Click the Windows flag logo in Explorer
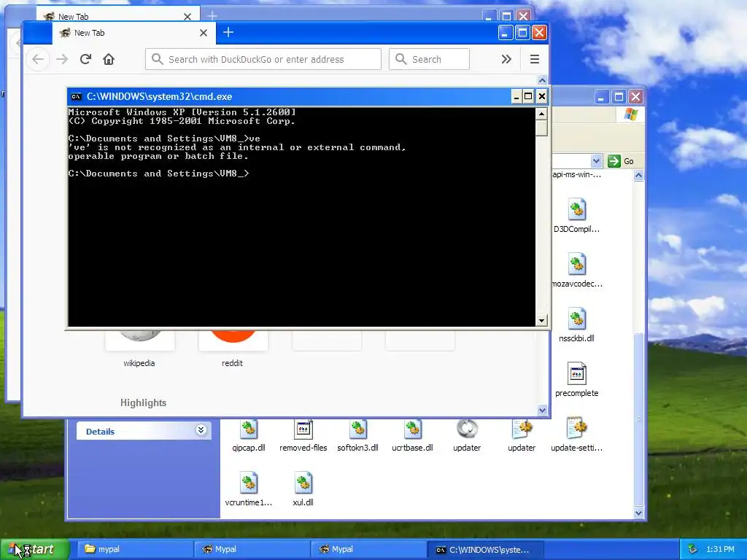Screen dimensions: 747x560 tap(631, 114)
